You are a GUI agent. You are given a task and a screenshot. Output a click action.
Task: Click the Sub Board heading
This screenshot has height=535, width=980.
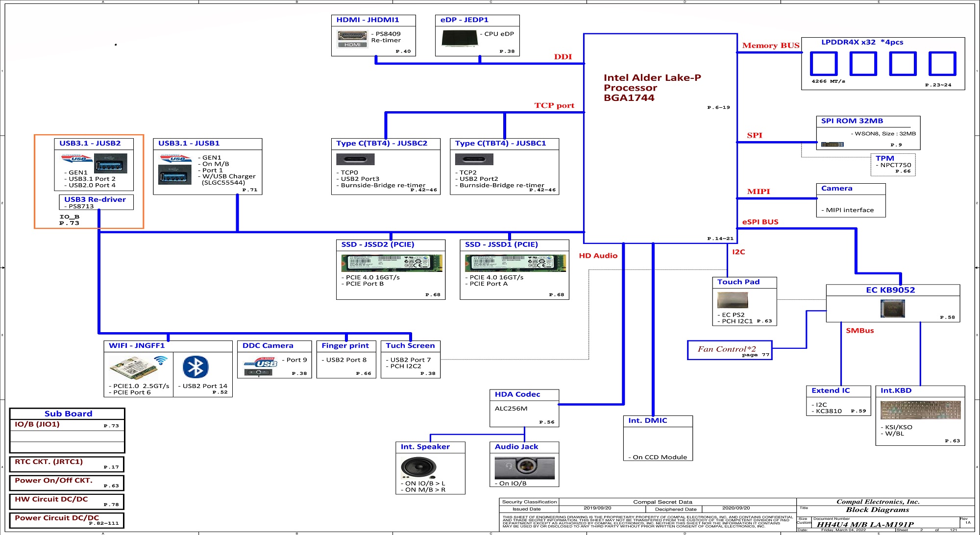pos(68,414)
